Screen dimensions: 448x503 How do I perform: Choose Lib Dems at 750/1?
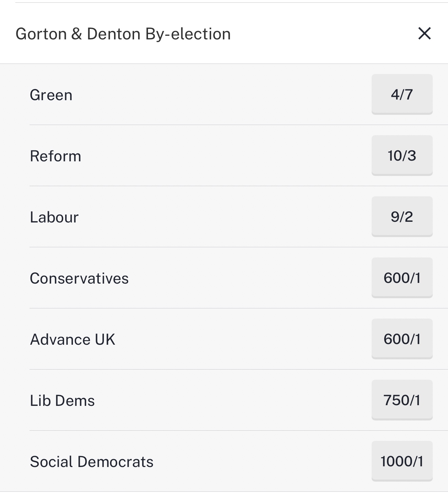(x=402, y=400)
